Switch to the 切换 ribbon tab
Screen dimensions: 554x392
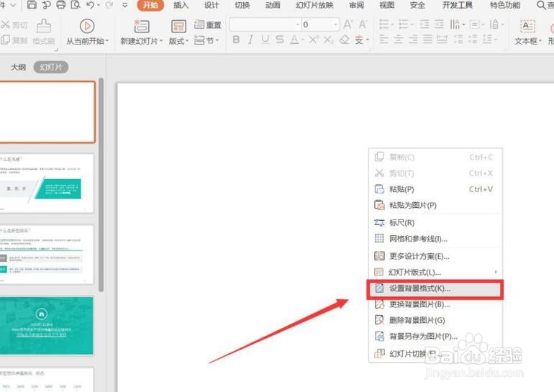242,5
